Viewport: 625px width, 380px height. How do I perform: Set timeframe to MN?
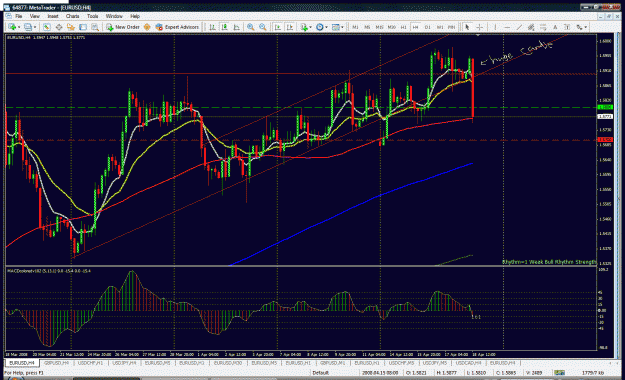(x=451, y=27)
